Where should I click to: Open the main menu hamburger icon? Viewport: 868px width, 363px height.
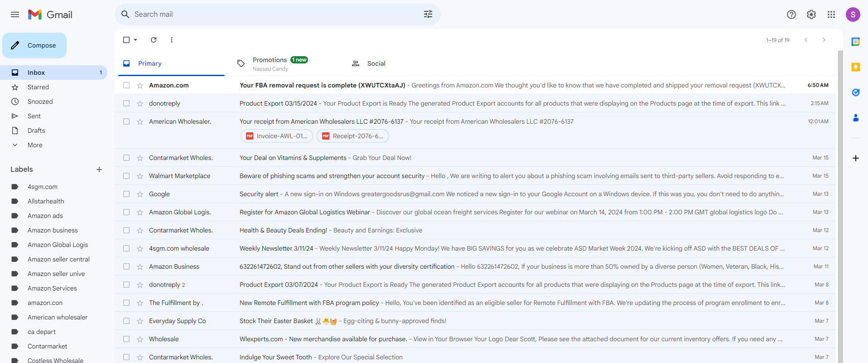coord(15,15)
